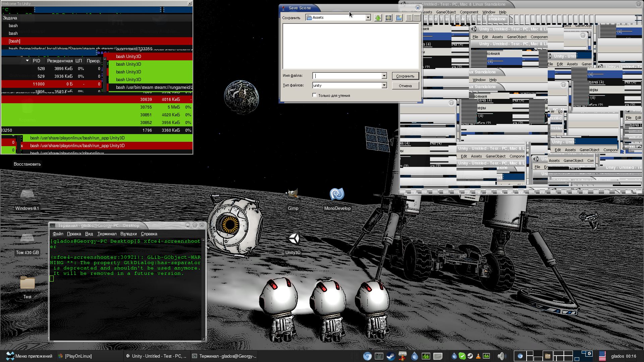Click the US flag keyboard layout indicator
Screen dimensions: 644x362
click(603, 356)
